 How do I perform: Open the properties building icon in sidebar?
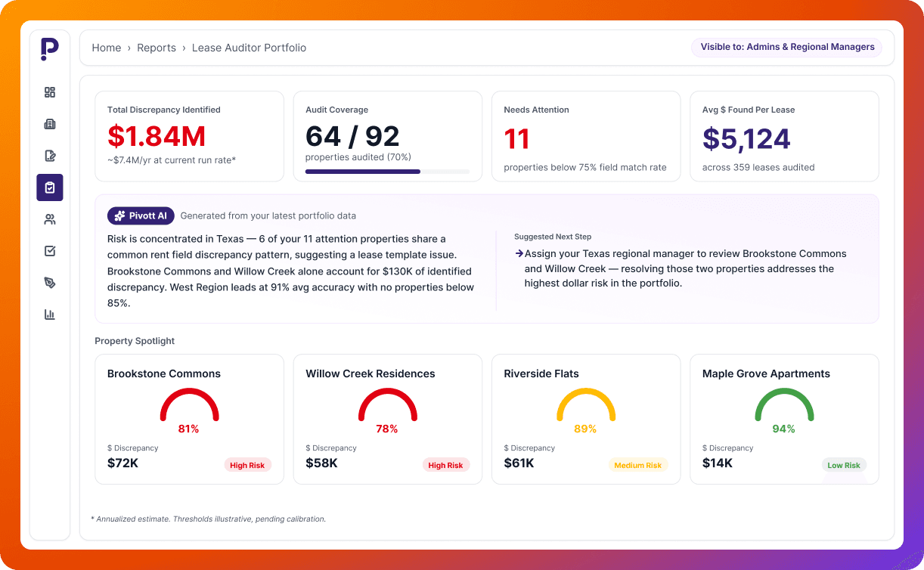click(x=50, y=124)
